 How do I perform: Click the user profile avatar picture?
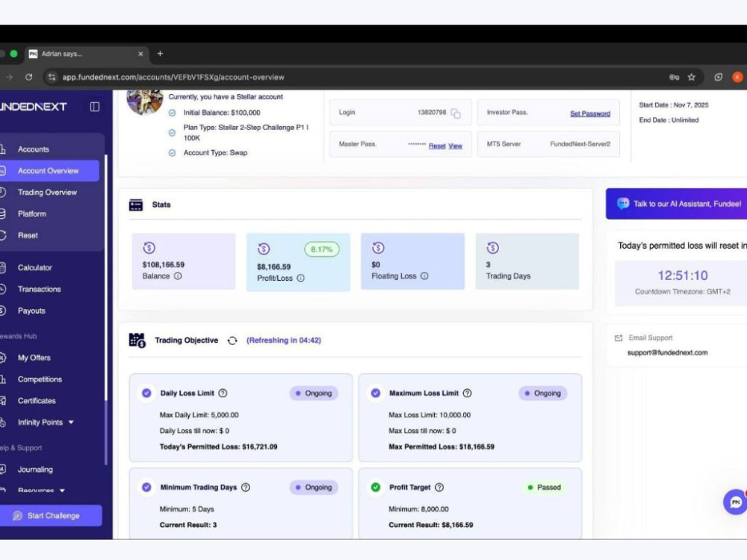145,102
